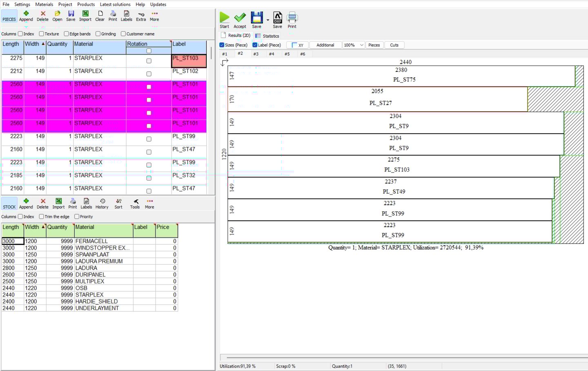This screenshot has width=588, height=371.
Task: Switch to the Statistics tab
Action: coord(267,36)
